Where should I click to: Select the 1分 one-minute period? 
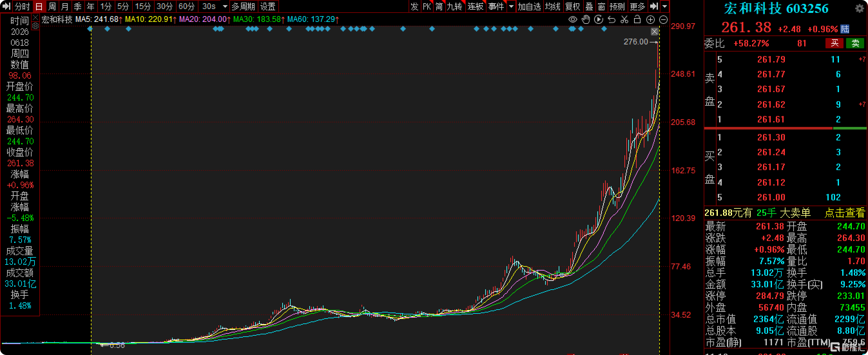coord(105,6)
